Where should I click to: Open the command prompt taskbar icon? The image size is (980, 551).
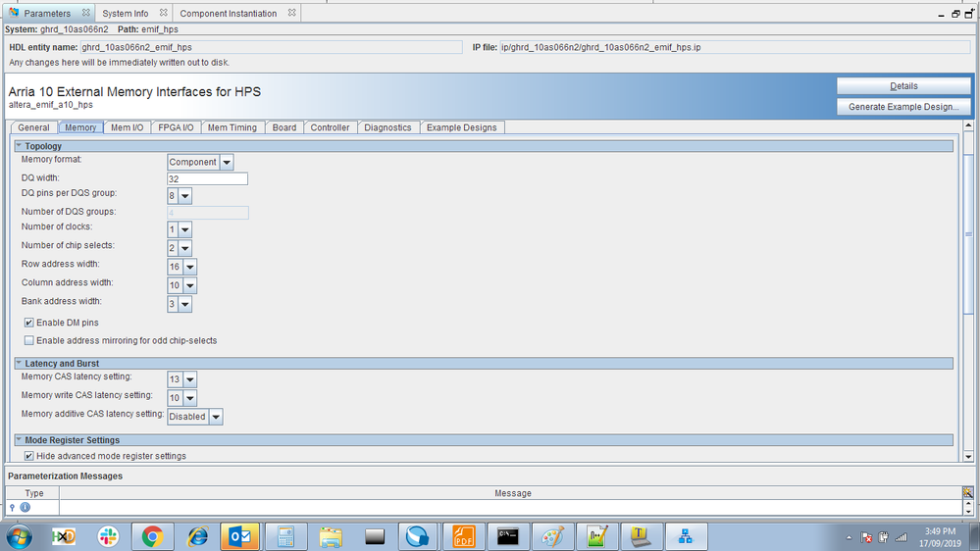click(x=508, y=536)
